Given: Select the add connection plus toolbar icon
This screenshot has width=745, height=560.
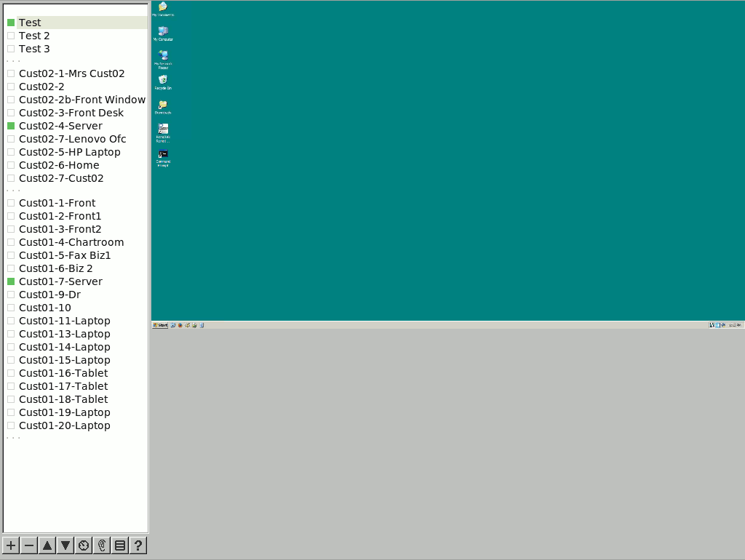Looking at the screenshot, I should [10, 545].
